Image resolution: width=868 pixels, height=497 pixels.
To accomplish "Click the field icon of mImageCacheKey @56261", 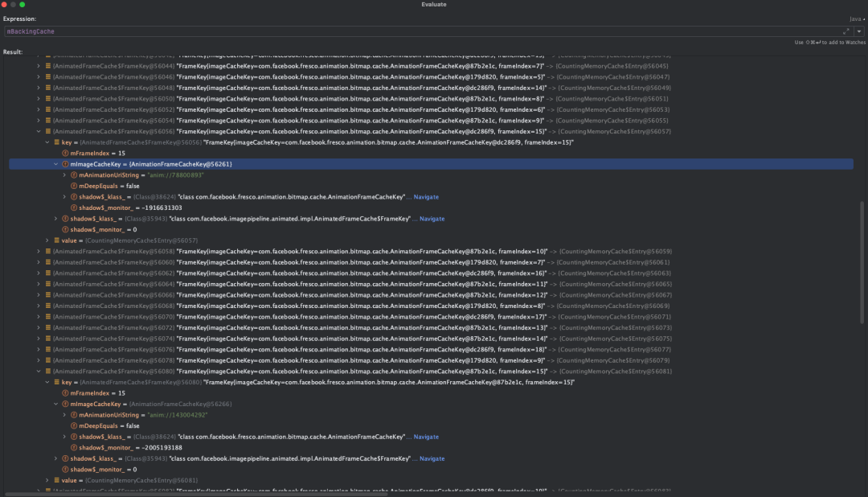I will click(x=65, y=164).
